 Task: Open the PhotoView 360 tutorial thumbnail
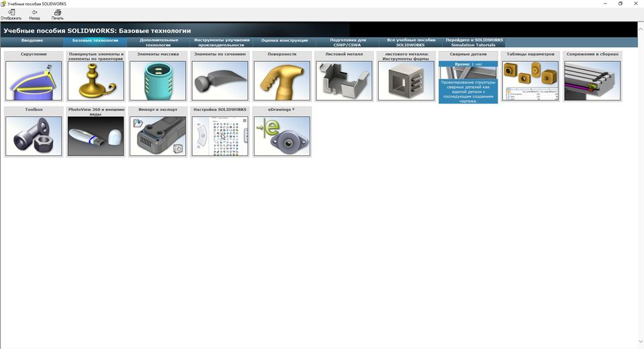[x=96, y=136]
